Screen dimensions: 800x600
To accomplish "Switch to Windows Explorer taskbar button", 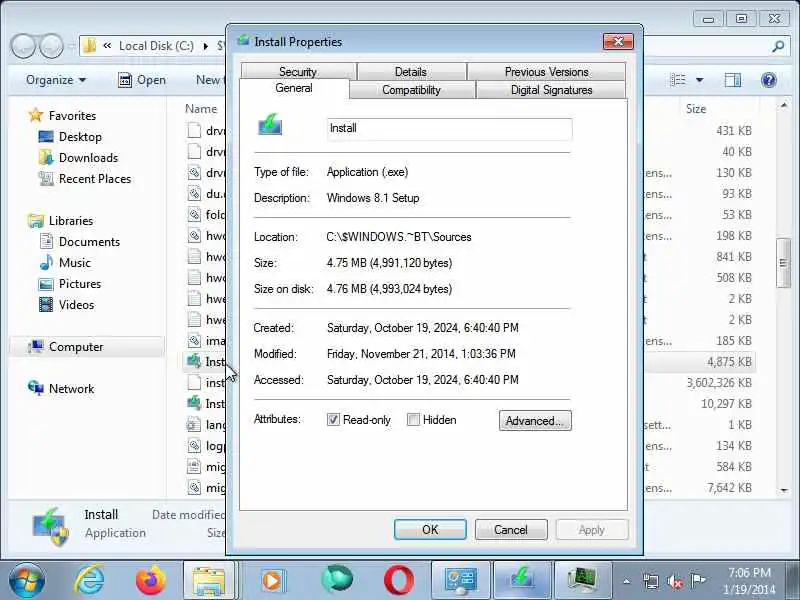I will 209,581.
